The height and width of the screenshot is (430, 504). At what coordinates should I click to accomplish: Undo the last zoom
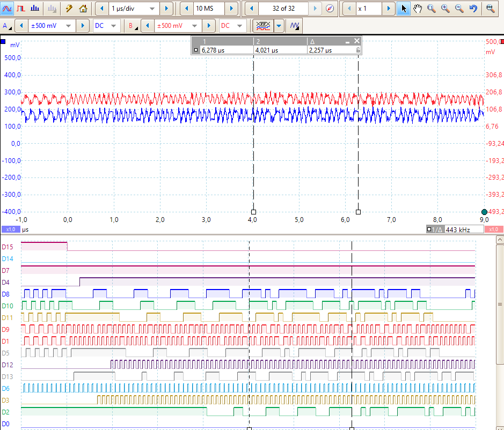[473, 9]
